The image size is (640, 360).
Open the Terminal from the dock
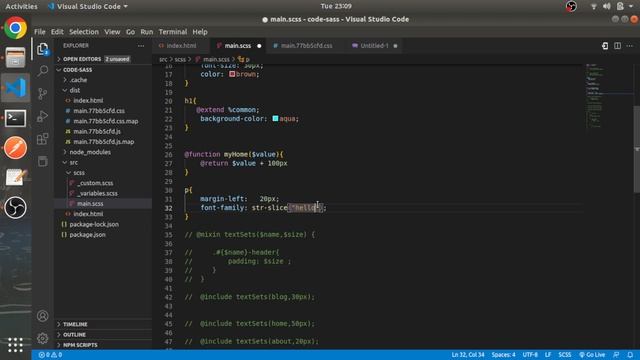(16, 118)
